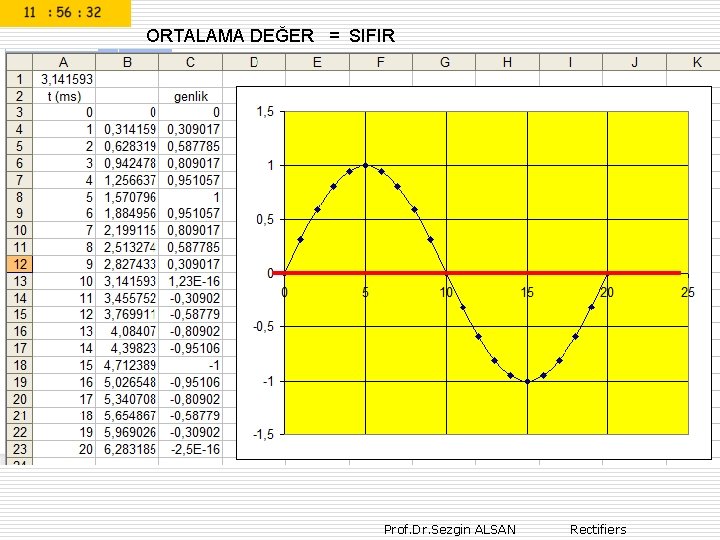
Task: Click the genlik header cell
Action: (191, 96)
